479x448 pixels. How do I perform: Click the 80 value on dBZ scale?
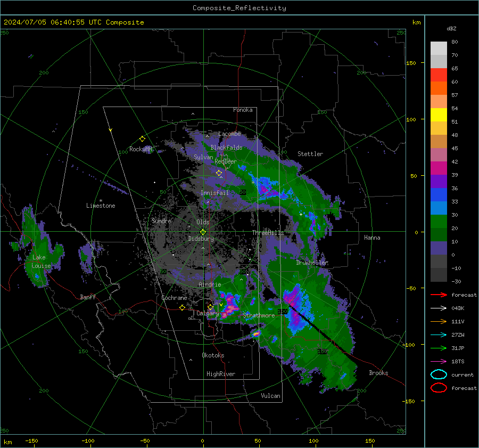[x=455, y=42]
